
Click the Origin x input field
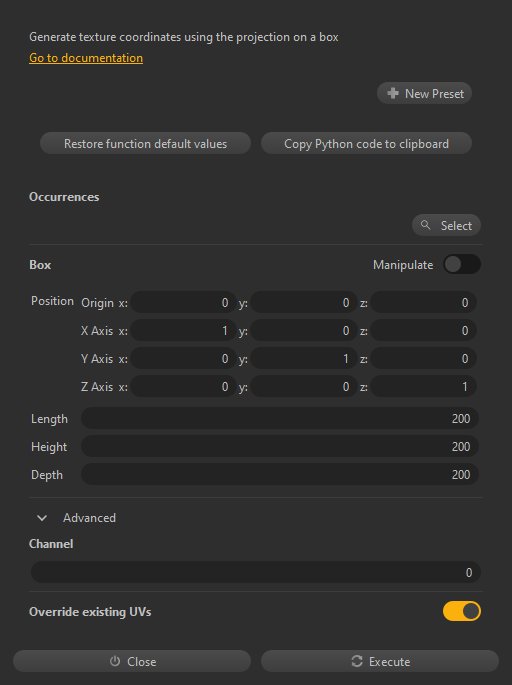click(x=183, y=302)
